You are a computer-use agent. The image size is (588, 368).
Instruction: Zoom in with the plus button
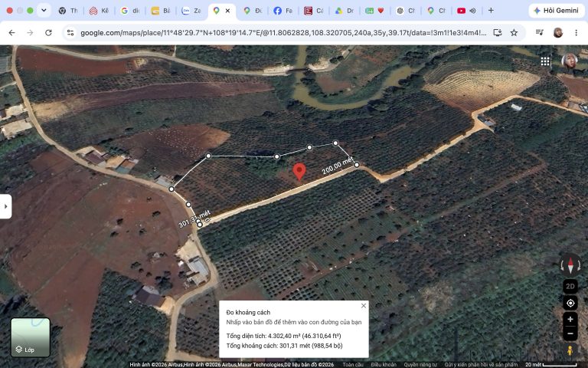tap(570, 319)
